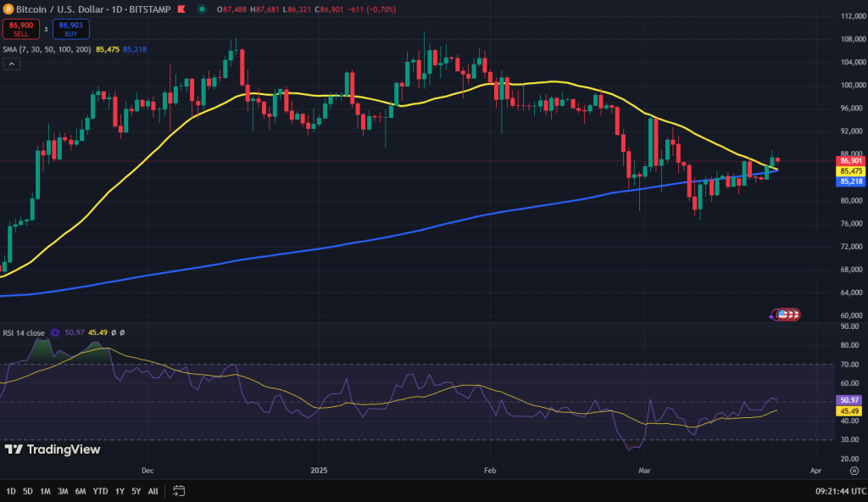
Task: Click the 70.00 RSI axis label
Action: point(851,364)
